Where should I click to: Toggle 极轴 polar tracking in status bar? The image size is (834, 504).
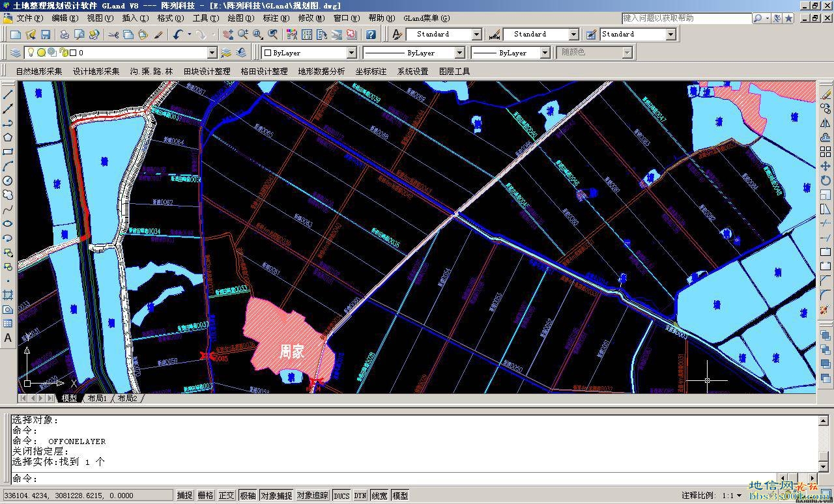[x=248, y=496]
